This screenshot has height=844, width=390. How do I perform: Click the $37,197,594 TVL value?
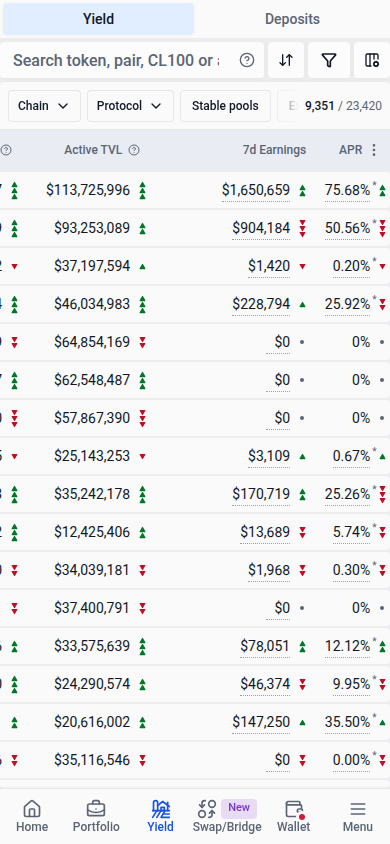(92, 266)
